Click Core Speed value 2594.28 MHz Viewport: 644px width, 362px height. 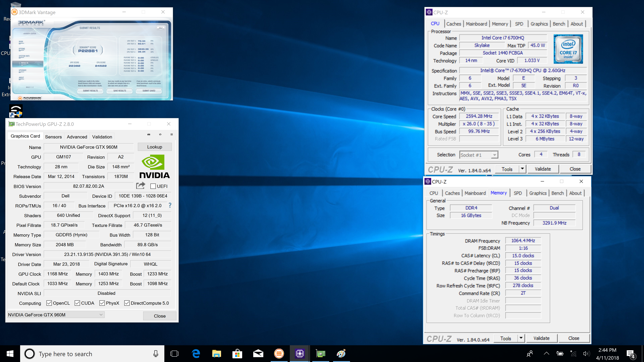point(479,116)
